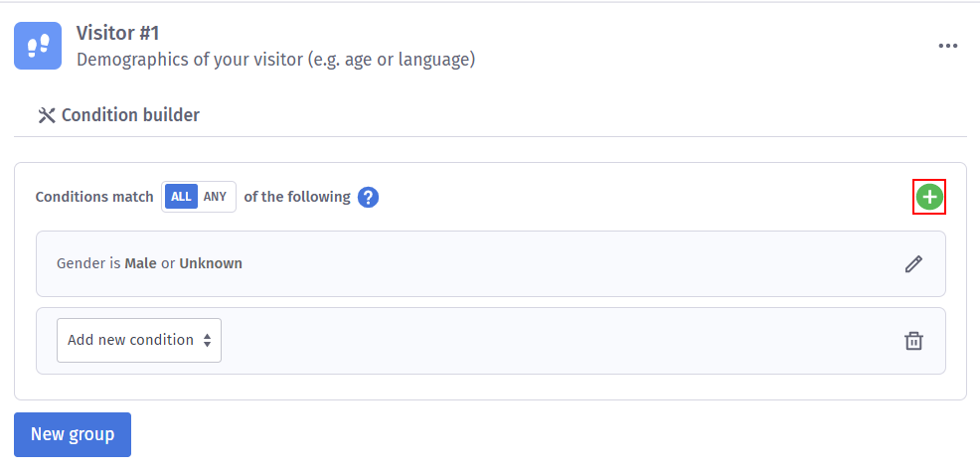This screenshot has height=473, width=980.
Task: Open the blue question mark help
Action: 369,197
